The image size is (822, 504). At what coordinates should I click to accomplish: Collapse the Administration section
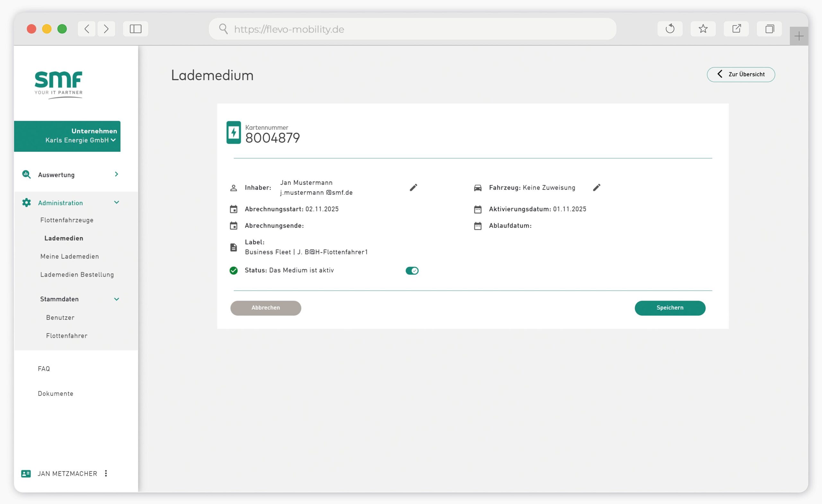click(117, 202)
